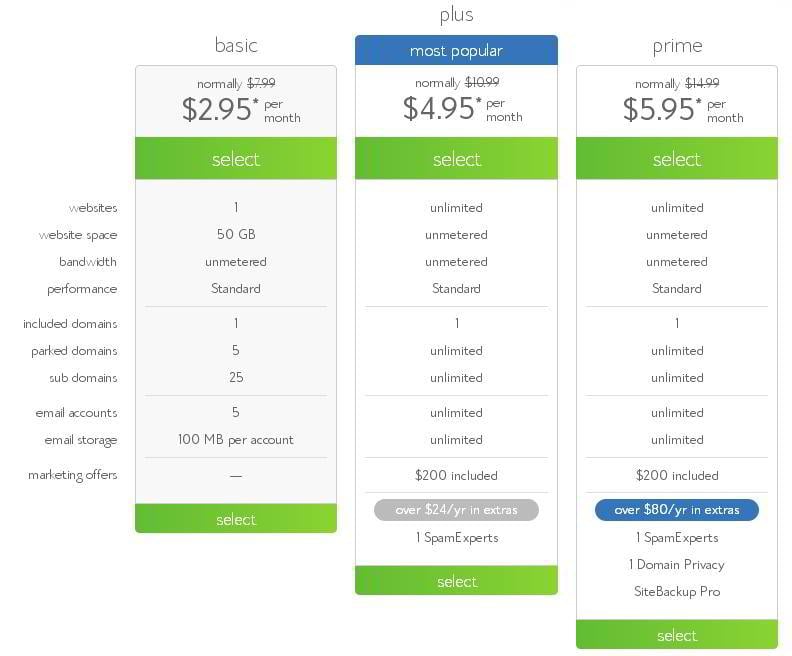792x656 pixels.
Task: Click the 'website space' row label
Action: point(78,235)
